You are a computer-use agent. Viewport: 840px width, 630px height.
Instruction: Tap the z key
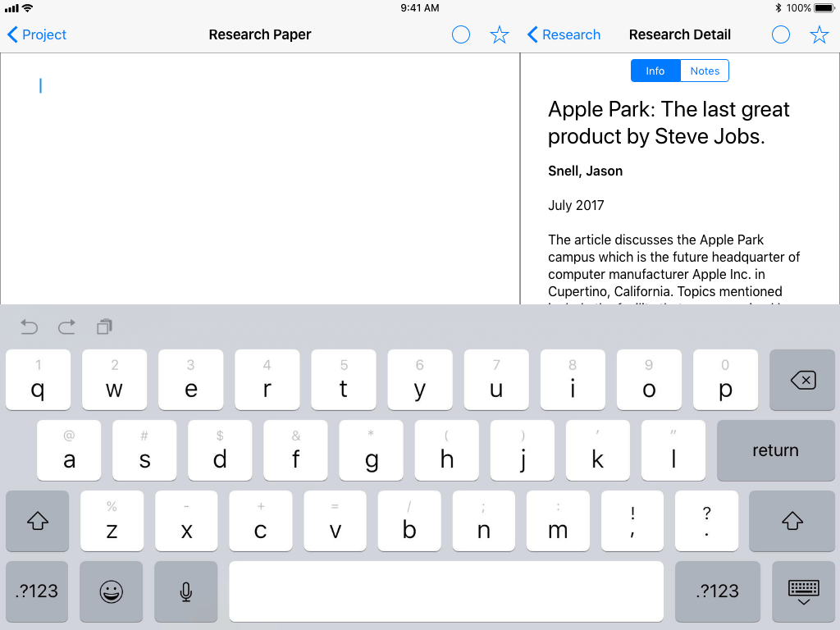tap(112, 521)
